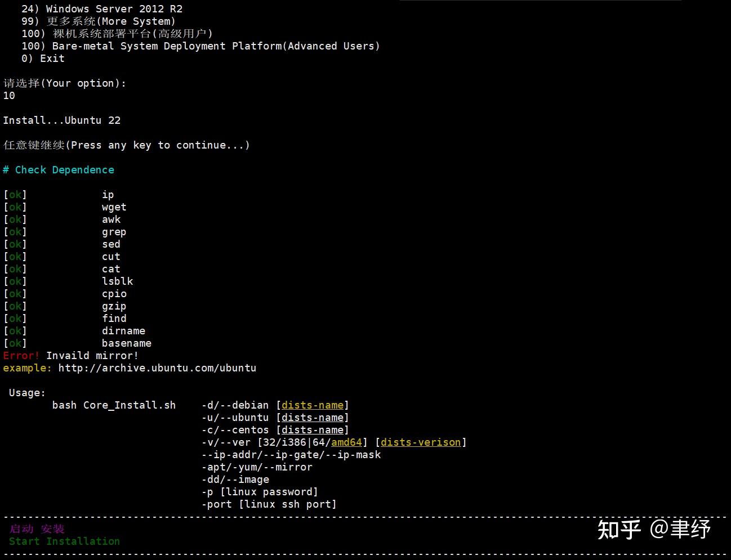Click 'dists-name' on the -d/--debian line

point(313,405)
